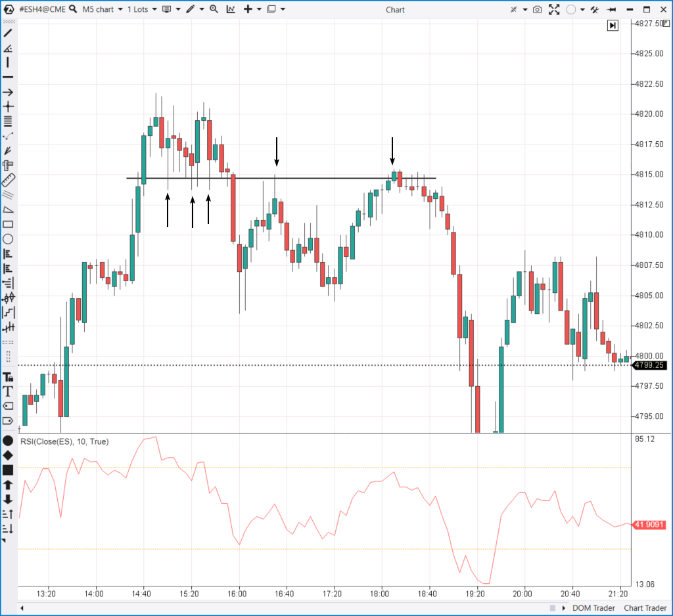Viewport: 673px width, 616px height.
Task: Select the rectangle drawing tool
Action: [x=8, y=224]
